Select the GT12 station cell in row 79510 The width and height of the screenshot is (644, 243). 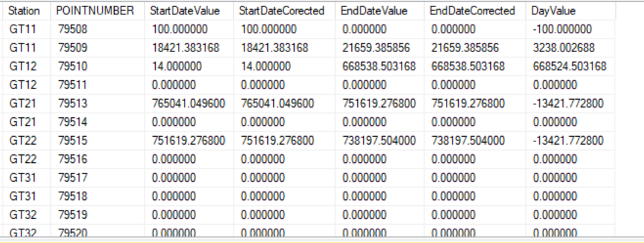pyautogui.click(x=27, y=66)
